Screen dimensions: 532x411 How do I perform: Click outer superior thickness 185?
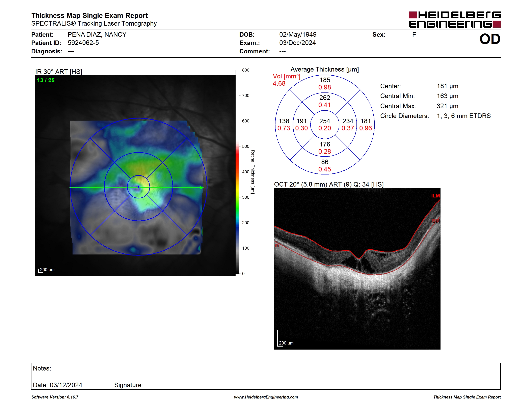coord(325,80)
